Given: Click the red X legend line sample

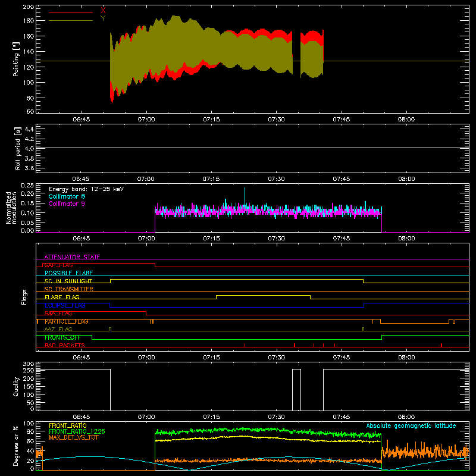Looking at the screenshot, I should click(x=71, y=12).
